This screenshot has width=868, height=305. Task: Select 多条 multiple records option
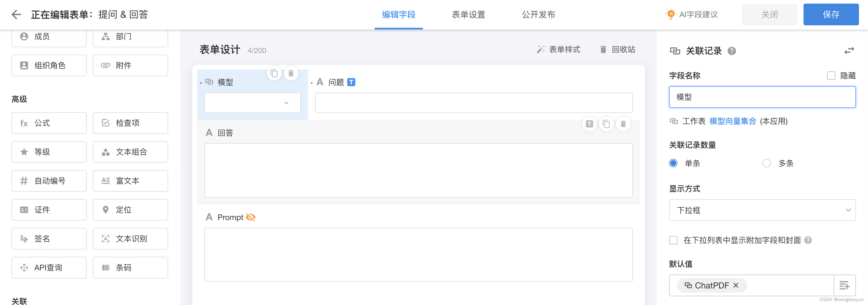766,163
